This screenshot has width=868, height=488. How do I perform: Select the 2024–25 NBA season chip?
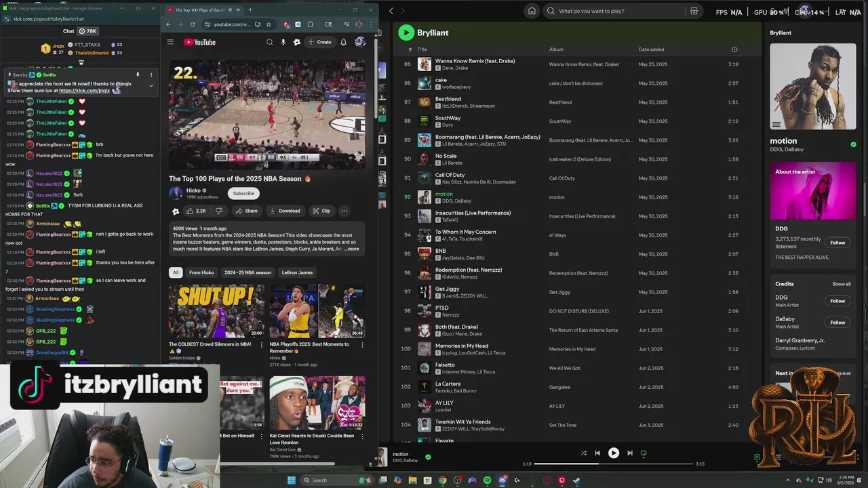(248, 272)
